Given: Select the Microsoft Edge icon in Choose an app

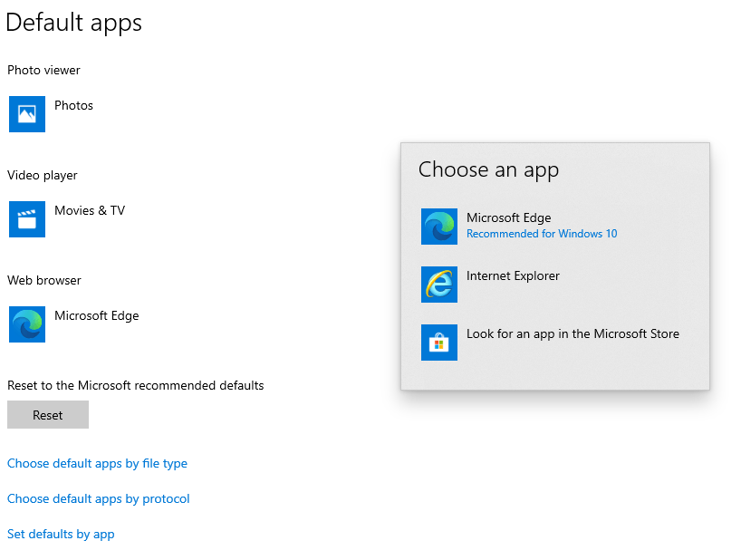Looking at the screenshot, I should [x=439, y=227].
